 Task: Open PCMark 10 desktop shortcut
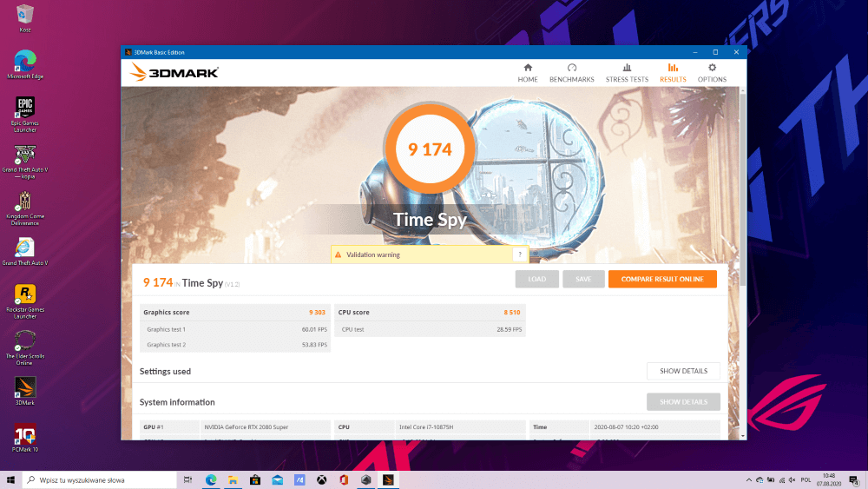pos(25,438)
